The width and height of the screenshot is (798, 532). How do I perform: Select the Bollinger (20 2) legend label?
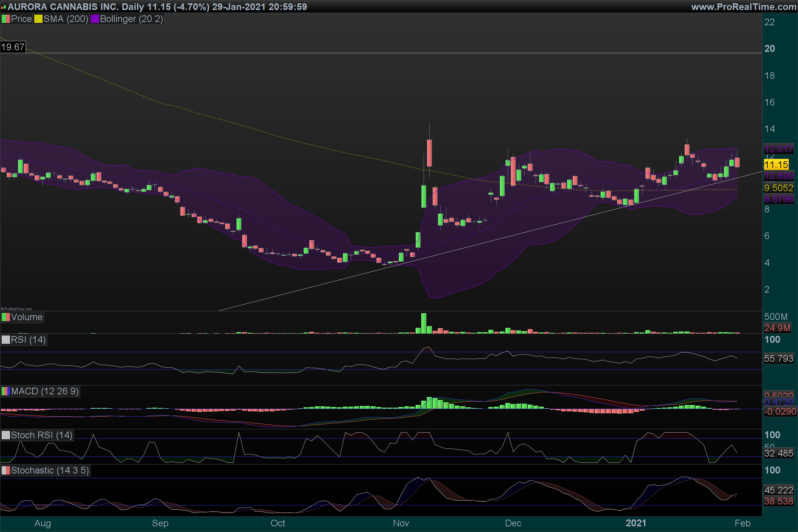(x=131, y=19)
